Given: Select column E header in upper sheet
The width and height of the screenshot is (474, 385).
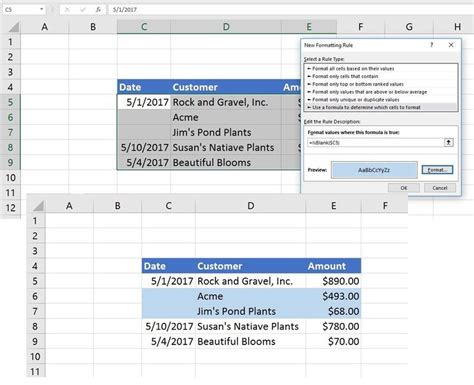Looking at the screenshot, I should click(309, 27).
